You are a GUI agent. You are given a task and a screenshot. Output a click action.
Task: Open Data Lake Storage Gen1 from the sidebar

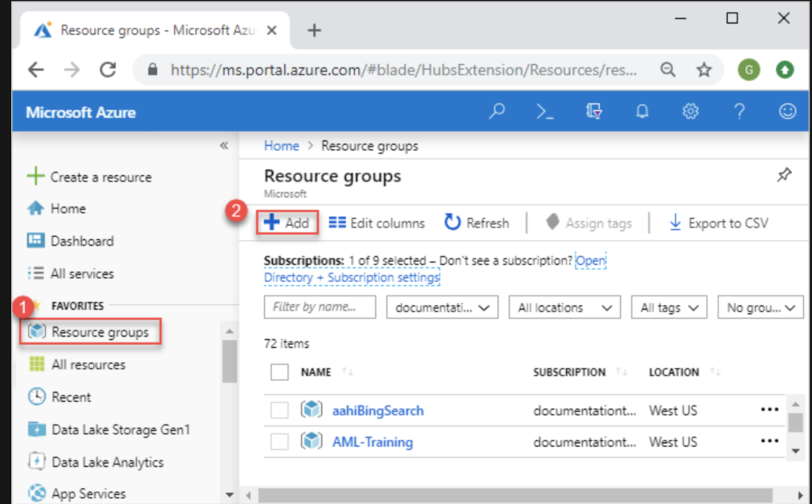click(x=119, y=430)
